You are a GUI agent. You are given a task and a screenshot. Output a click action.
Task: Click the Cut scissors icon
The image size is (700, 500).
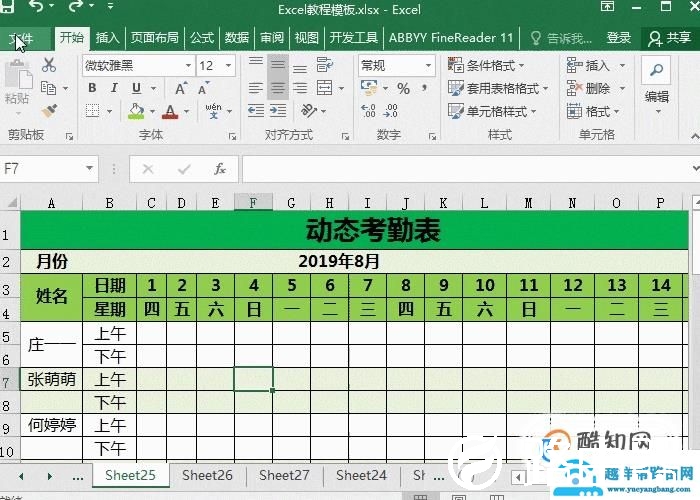coord(49,65)
